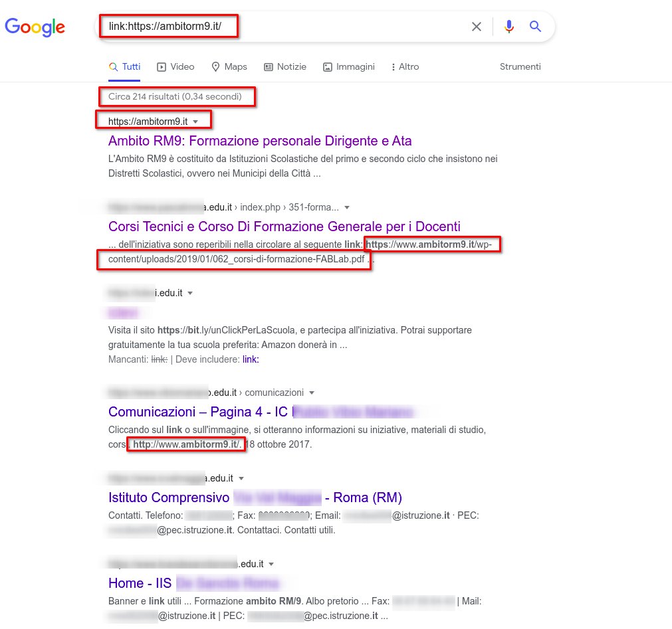Screen dimensions: 672x629
Task: Switch to the Video tab
Action: (x=175, y=67)
